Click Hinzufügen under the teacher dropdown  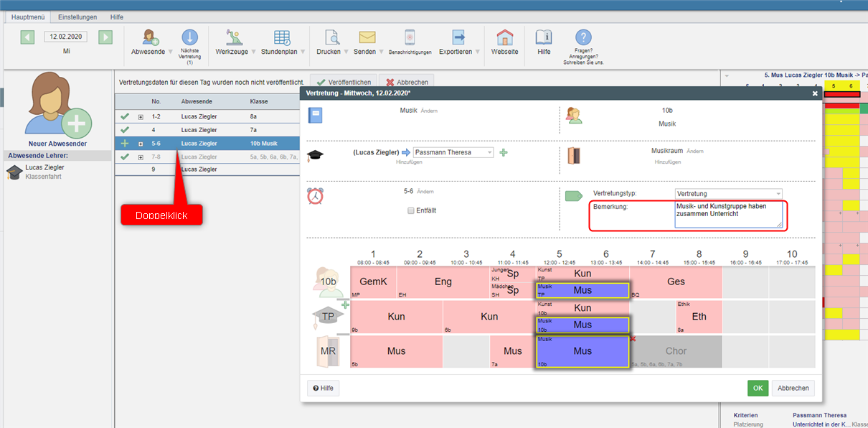pos(409,163)
